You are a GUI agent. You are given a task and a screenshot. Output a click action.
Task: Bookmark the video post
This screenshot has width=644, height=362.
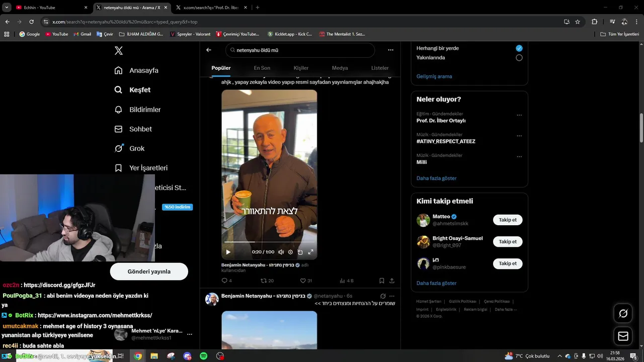(x=382, y=281)
